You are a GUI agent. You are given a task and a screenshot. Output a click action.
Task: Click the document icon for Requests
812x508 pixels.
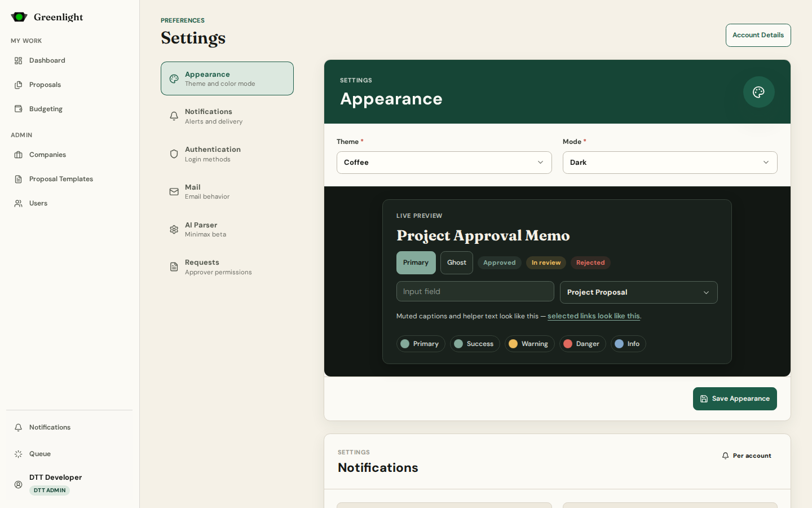click(174, 267)
